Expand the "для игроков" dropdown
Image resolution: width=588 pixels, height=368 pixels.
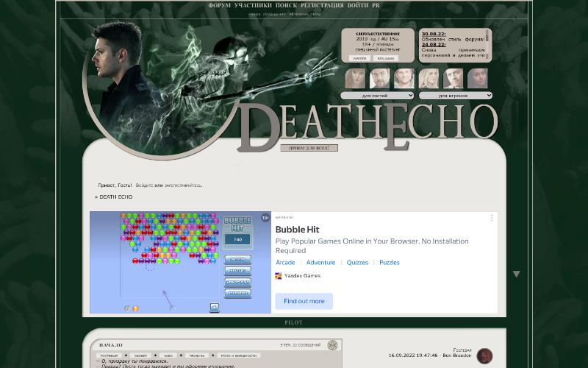[x=455, y=96]
